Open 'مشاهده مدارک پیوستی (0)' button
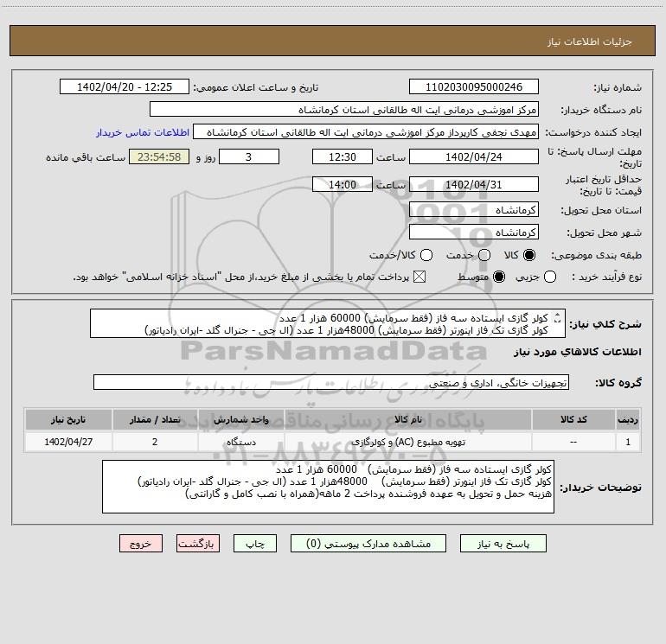This screenshot has height=644, width=666. tap(368, 544)
